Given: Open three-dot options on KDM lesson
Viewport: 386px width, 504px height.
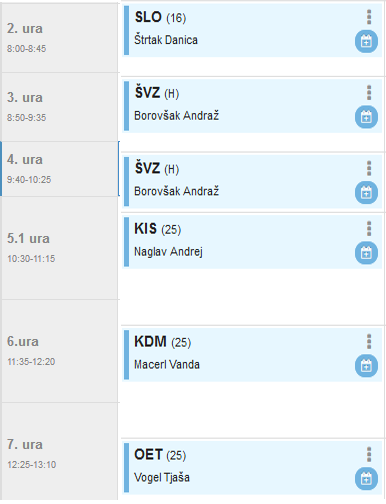Looking at the screenshot, I should click(369, 342).
